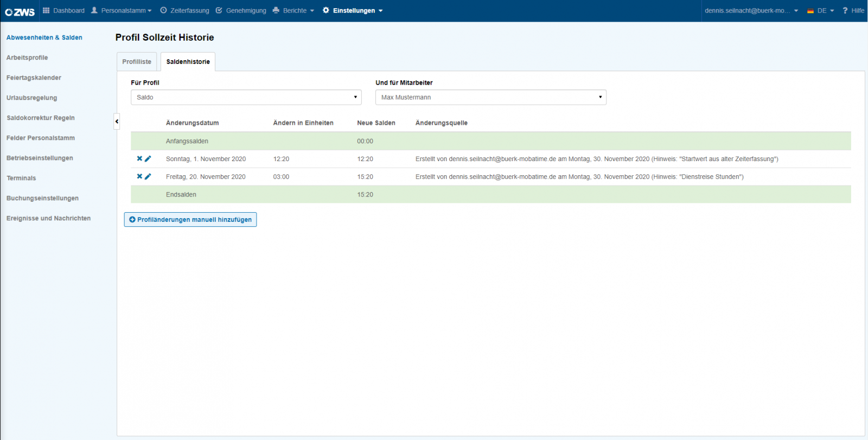Switch to the Profilliste tab
868x440 pixels.
(x=137, y=62)
